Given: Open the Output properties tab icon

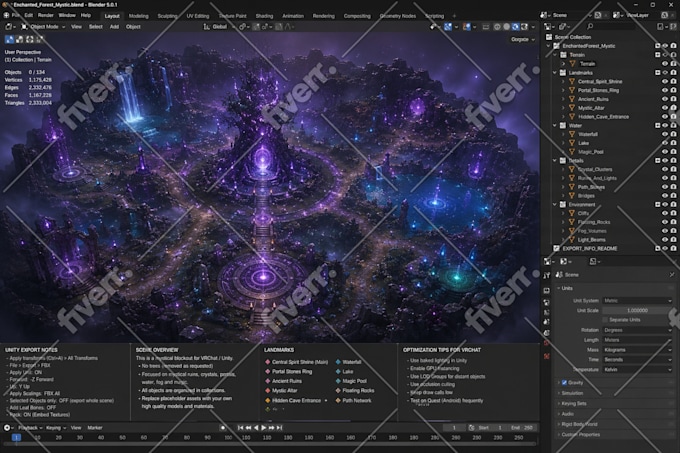Looking at the screenshot, I should (546, 302).
